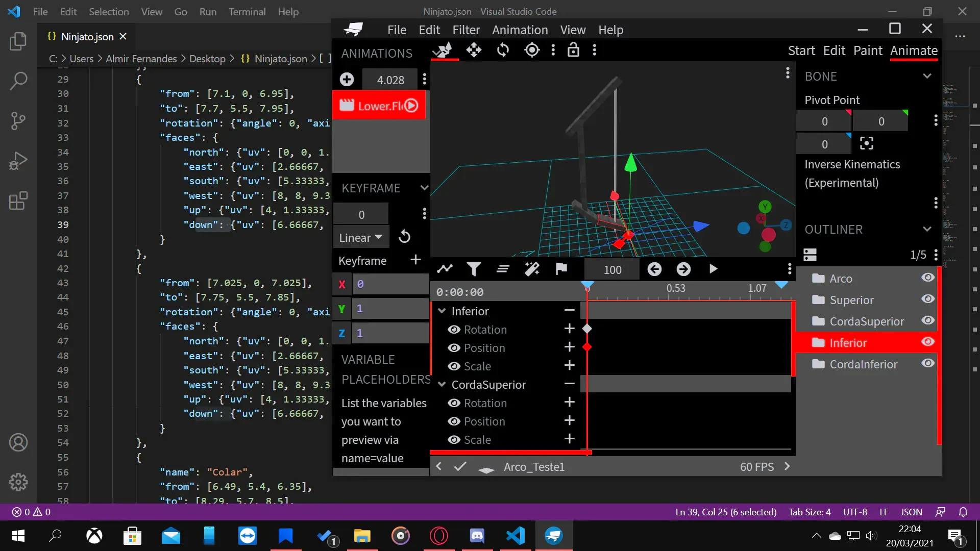
Task: Open VS Code Extensions sidebar icon
Action: [x=18, y=201]
